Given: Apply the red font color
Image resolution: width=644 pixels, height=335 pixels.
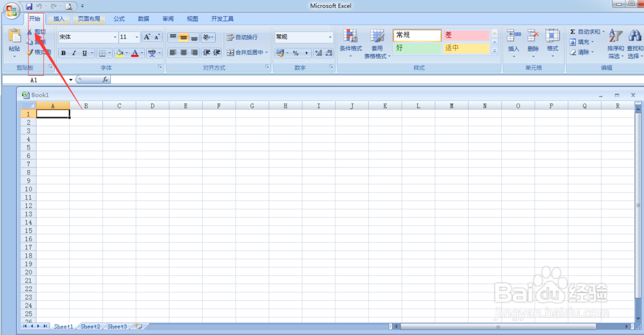Looking at the screenshot, I should point(135,53).
